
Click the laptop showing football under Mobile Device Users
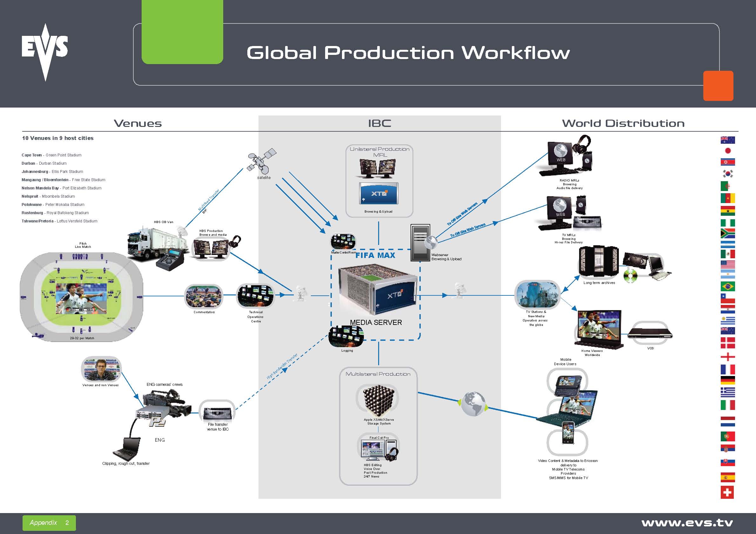tap(568, 410)
